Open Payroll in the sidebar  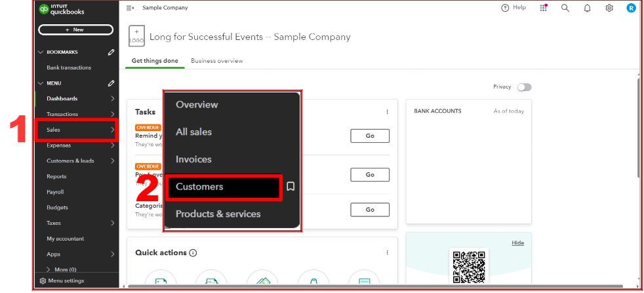(x=55, y=192)
